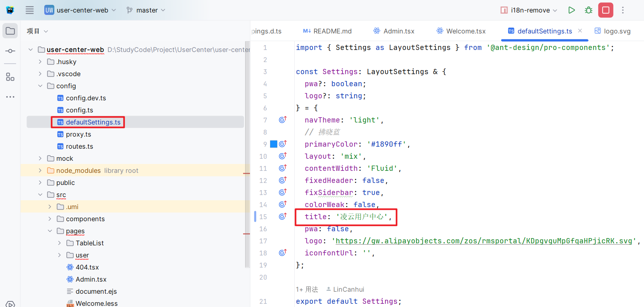Open the more actions vertical dots menu
Viewport: 644px width, 307px height.
[623, 10]
